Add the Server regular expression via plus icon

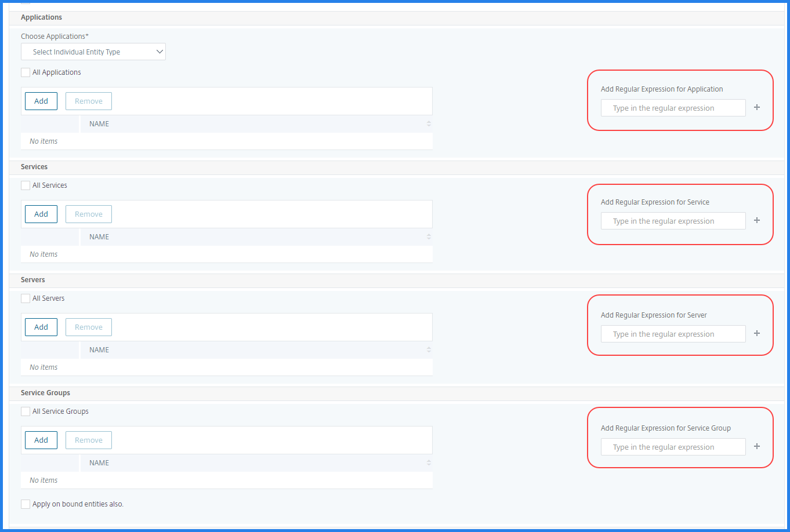(x=757, y=333)
